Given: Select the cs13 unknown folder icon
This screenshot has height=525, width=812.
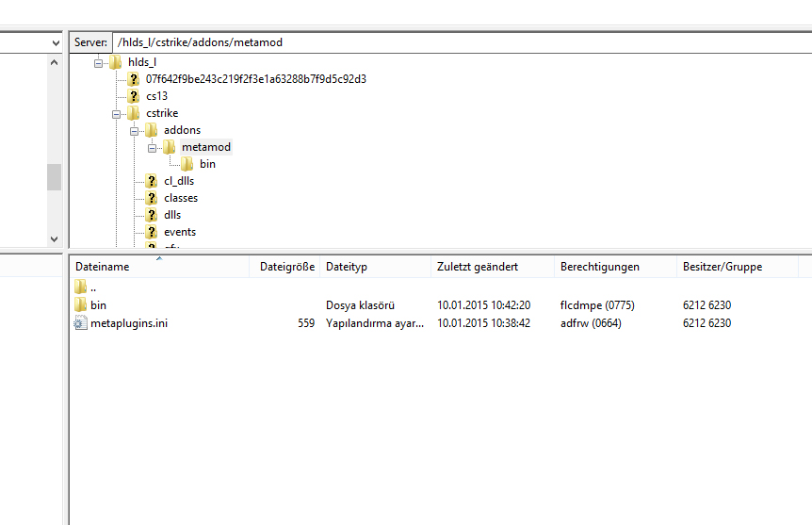Looking at the screenshot, I should [134, 96].
